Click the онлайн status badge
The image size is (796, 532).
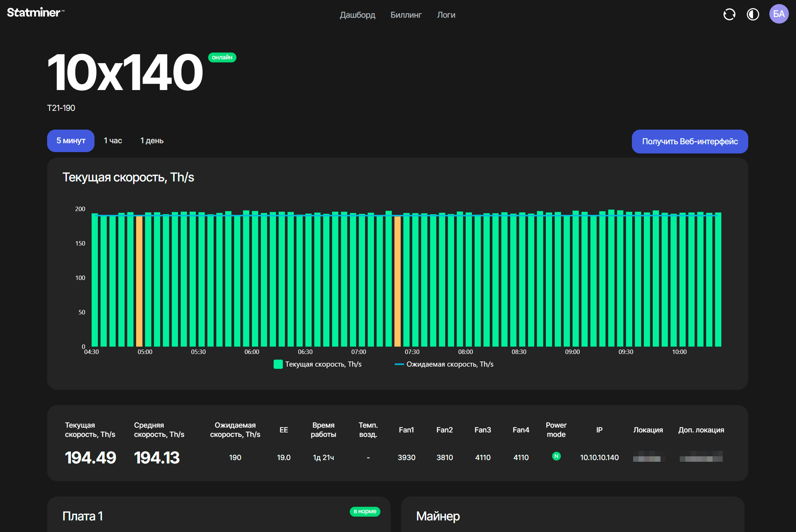222,57
